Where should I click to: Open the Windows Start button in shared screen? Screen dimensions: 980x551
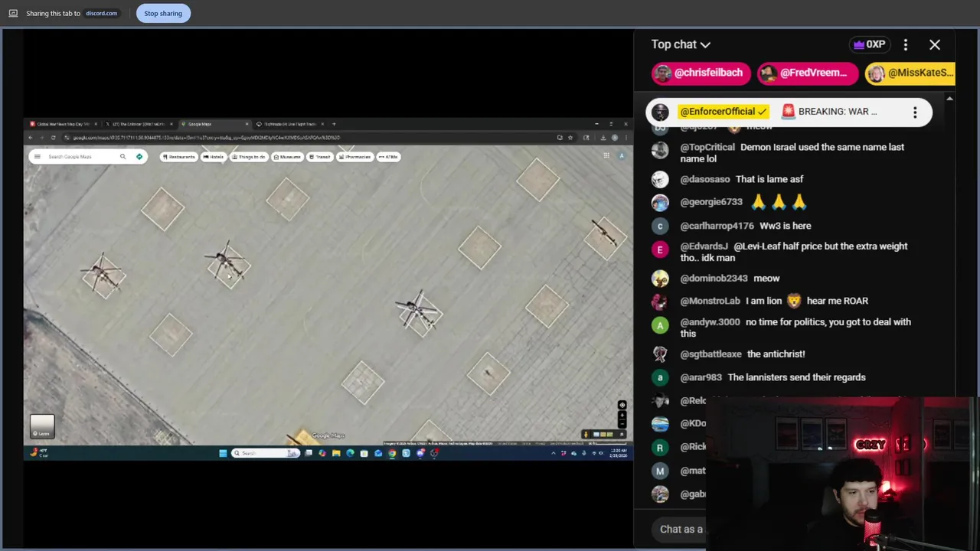(x=223, y=453)
